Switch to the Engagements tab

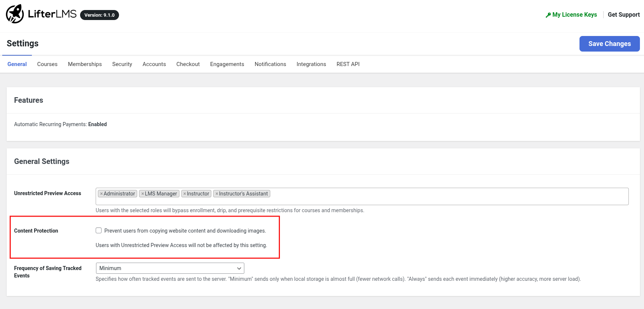[x=227, y=64]
